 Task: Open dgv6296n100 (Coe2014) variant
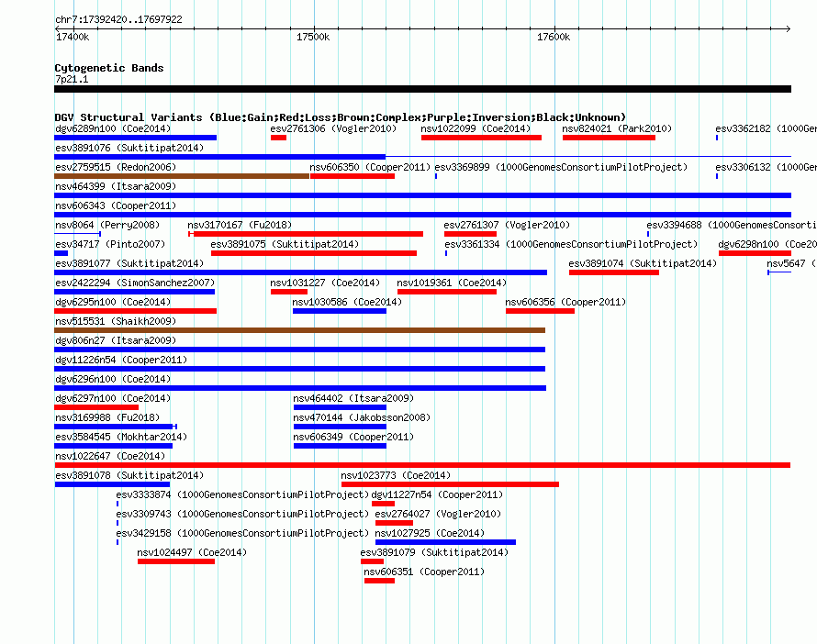pyautogui.click(x=113, y=379)
